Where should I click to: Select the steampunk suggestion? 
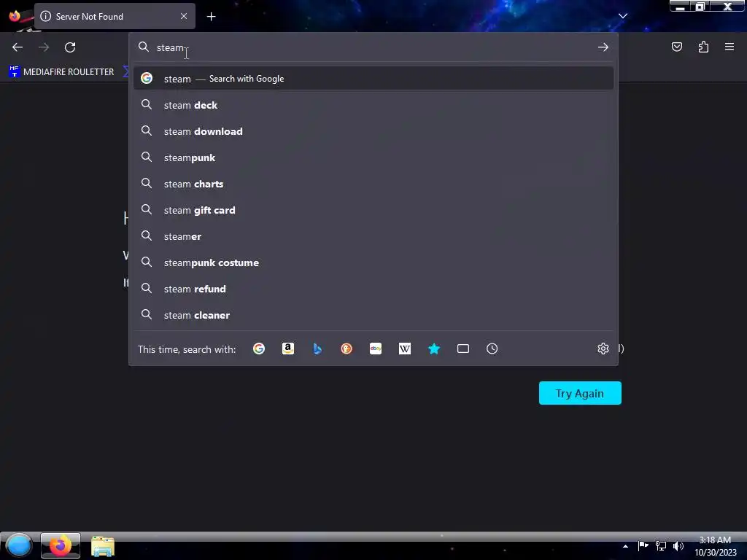373,157
